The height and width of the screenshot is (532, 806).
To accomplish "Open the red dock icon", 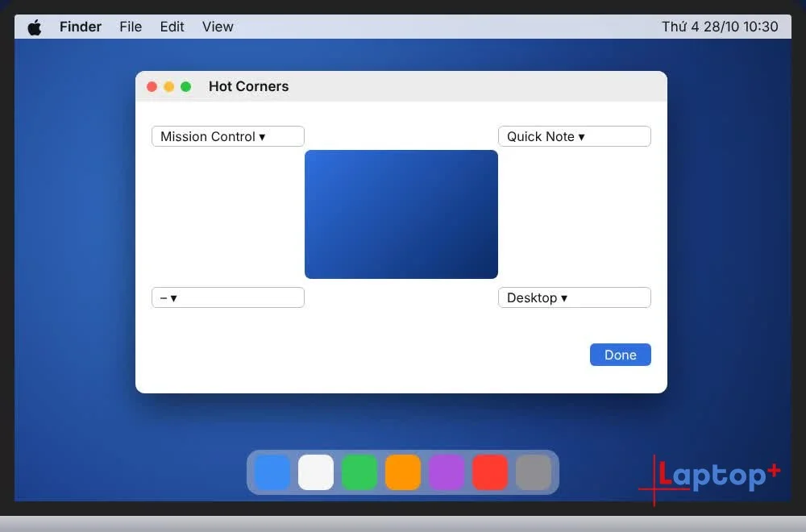I will pyautogui.click(x=490, y=472).
